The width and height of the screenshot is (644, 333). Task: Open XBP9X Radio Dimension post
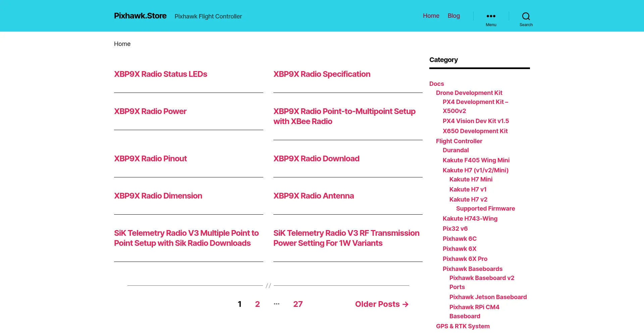[x=158, y=196]
